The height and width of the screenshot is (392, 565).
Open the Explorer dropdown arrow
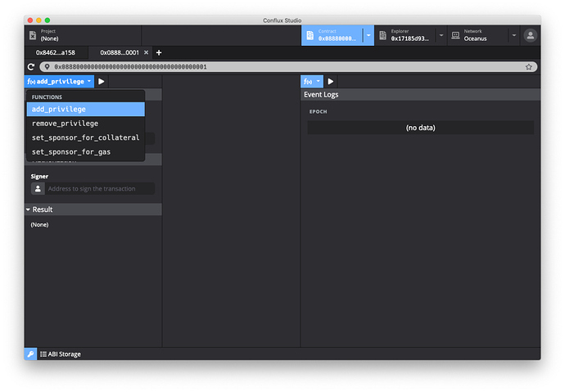click(x=441, y=35)
